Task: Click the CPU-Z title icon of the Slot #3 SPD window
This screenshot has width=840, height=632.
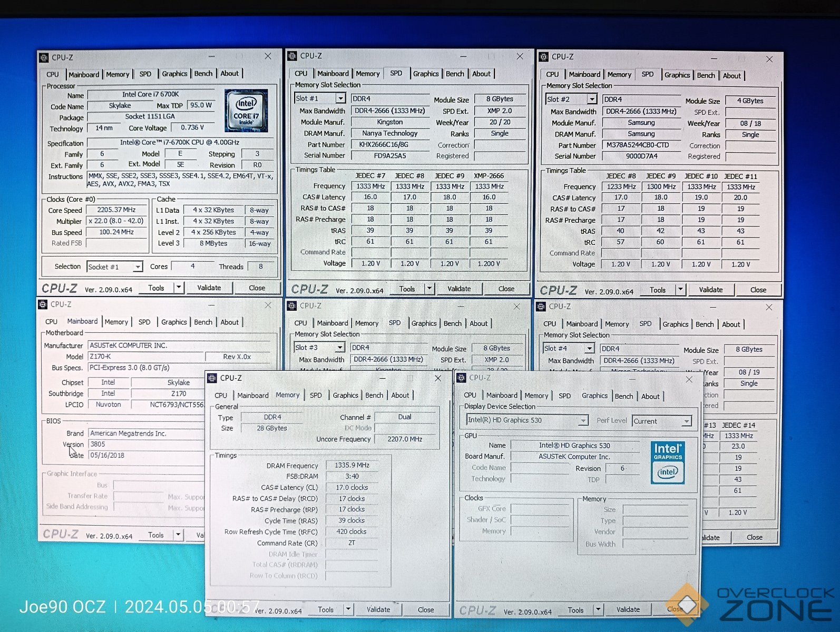Action: click(x=291, y=305)
